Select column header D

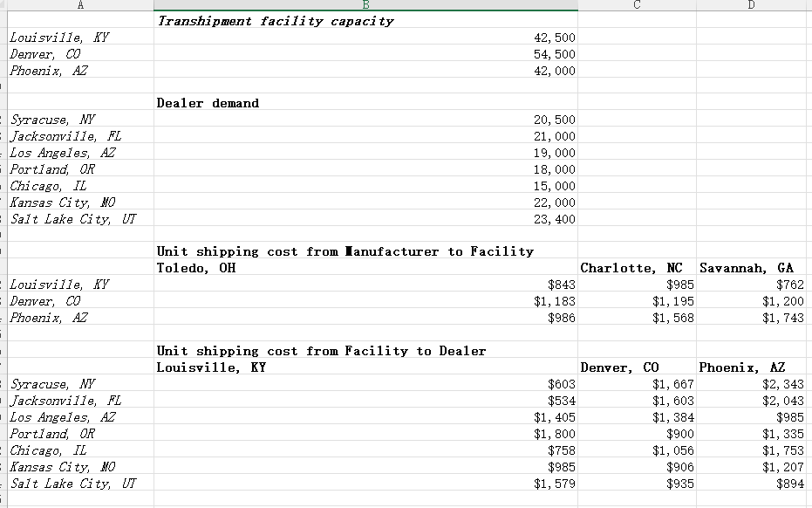(751, 5)
